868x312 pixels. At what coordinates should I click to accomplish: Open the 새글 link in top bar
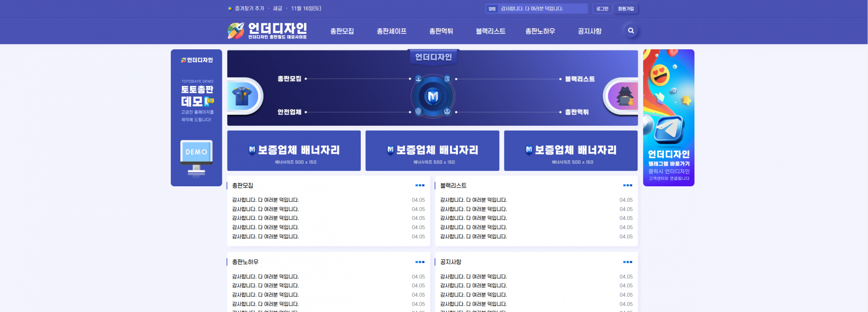click(x=278, y=9)
